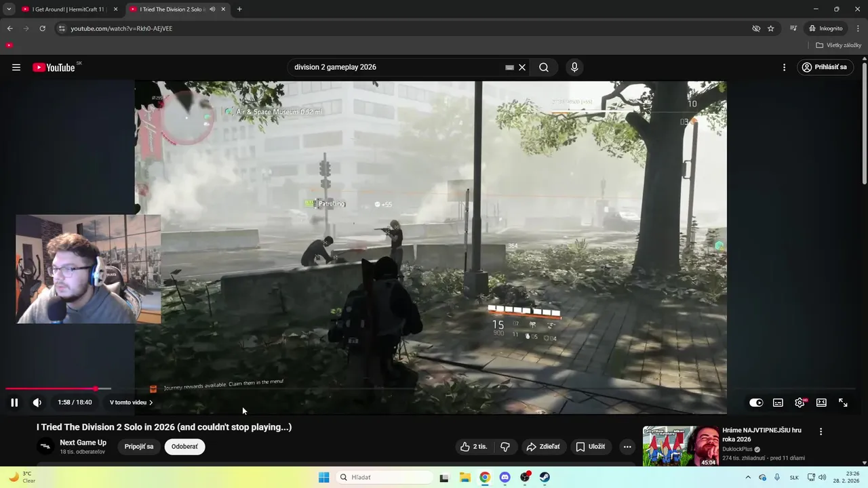Screen dimensions: 868x488
Task: Turn on subtitles with the captions button
Action: coord(778,403)
